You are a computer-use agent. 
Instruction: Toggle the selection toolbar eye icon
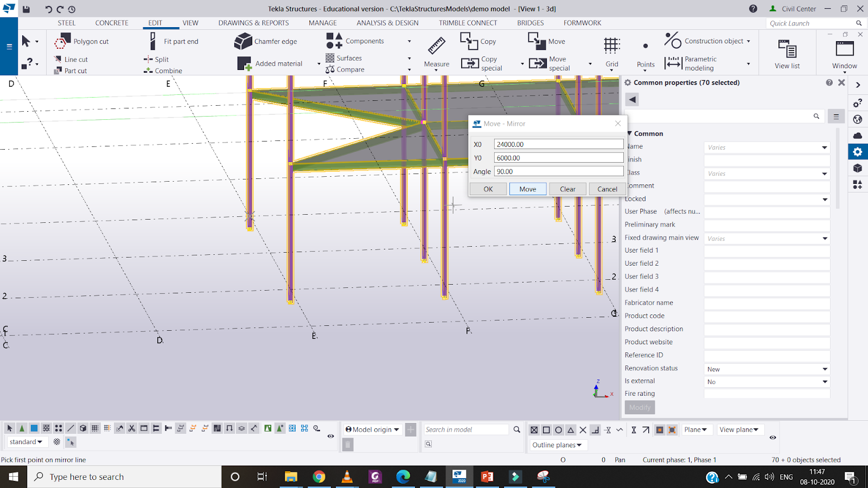pos(330,436)
